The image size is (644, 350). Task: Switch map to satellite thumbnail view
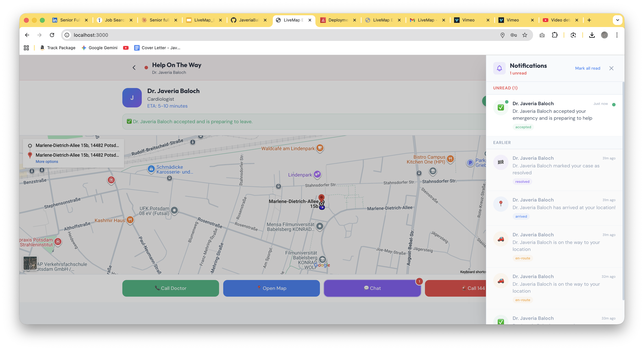pyautogui.click(x=30, y=263)
